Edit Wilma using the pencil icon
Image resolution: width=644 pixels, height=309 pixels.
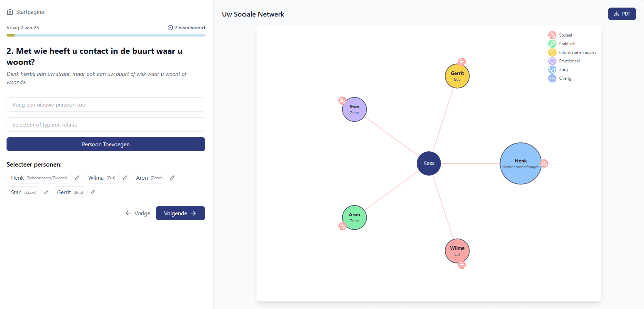coord(125,178)
